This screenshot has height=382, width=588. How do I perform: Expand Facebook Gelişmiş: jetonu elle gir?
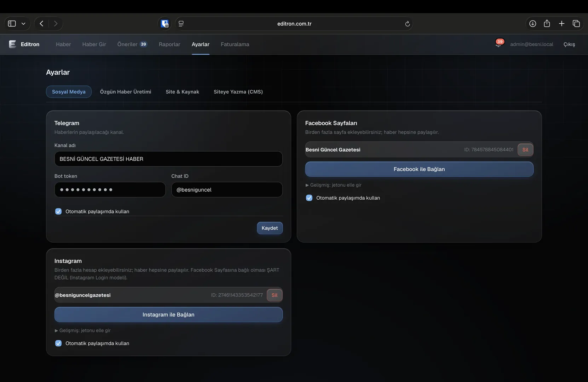(333, 185)
